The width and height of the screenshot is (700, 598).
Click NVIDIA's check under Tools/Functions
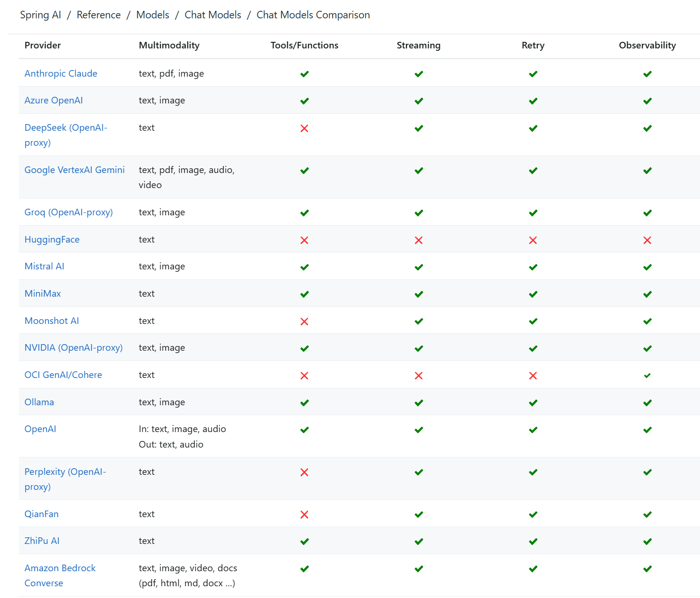tap(304, 348)
